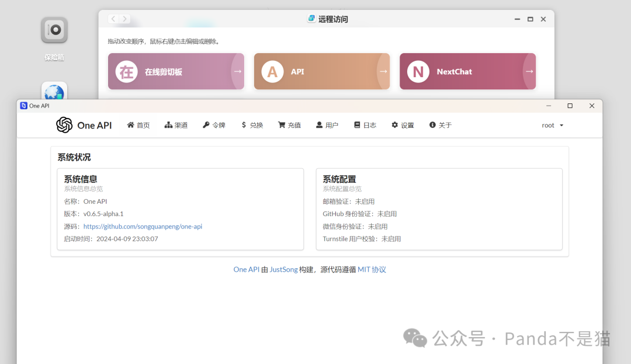Click the MIT 协议 link
The width and height of the screenshot is (631, 364).
pyautogui.click(x=373, y=269)
